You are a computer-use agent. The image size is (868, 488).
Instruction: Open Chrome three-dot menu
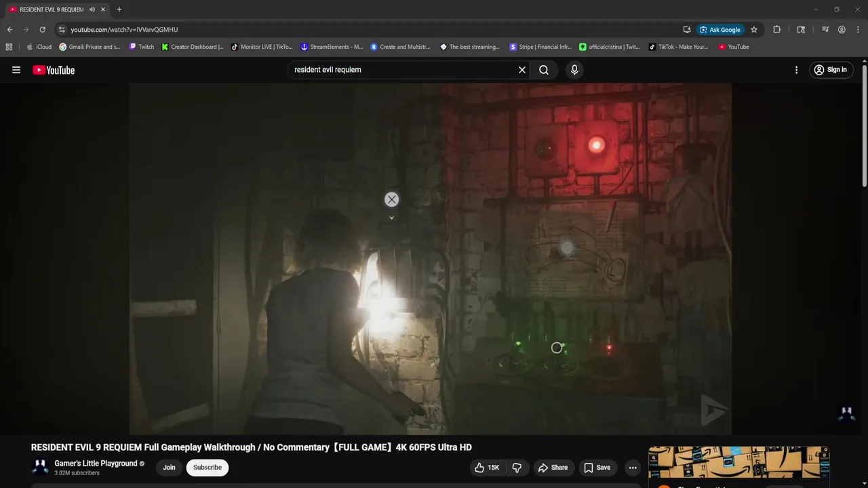857,30
